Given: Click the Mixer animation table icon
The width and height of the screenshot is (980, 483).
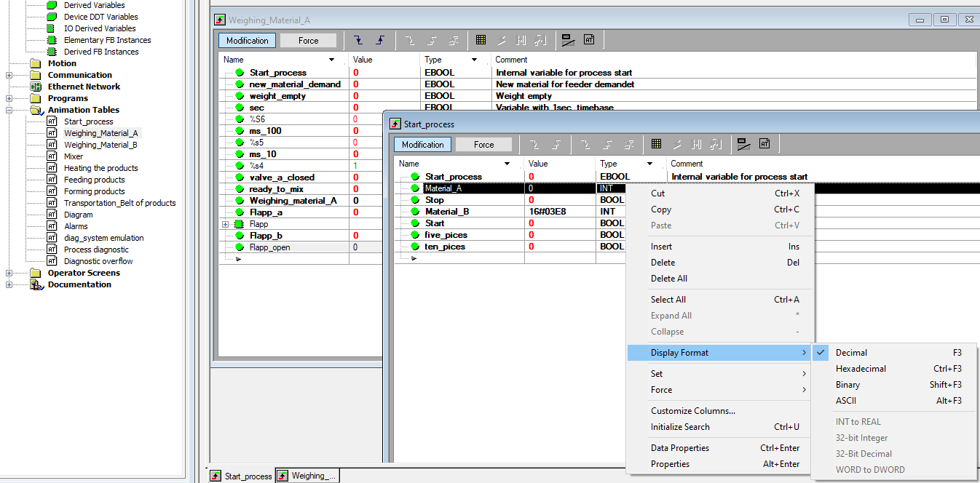Looking at the screenshot, I should 52,156.
